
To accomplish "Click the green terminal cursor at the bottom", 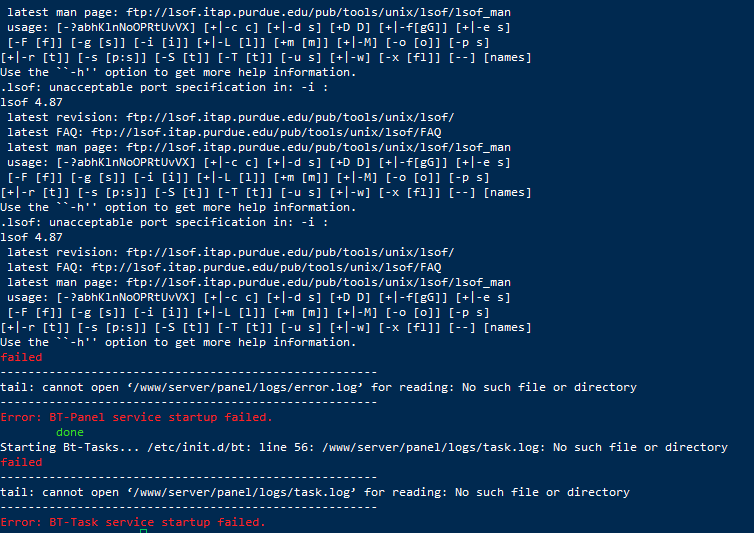I will click(143, 531).
